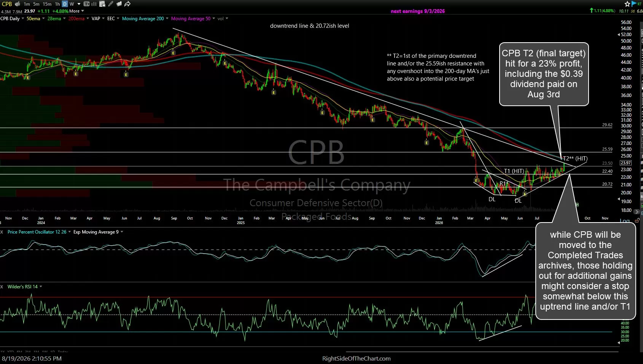Click the +4.88% change value in quote bar

point(60,11)
